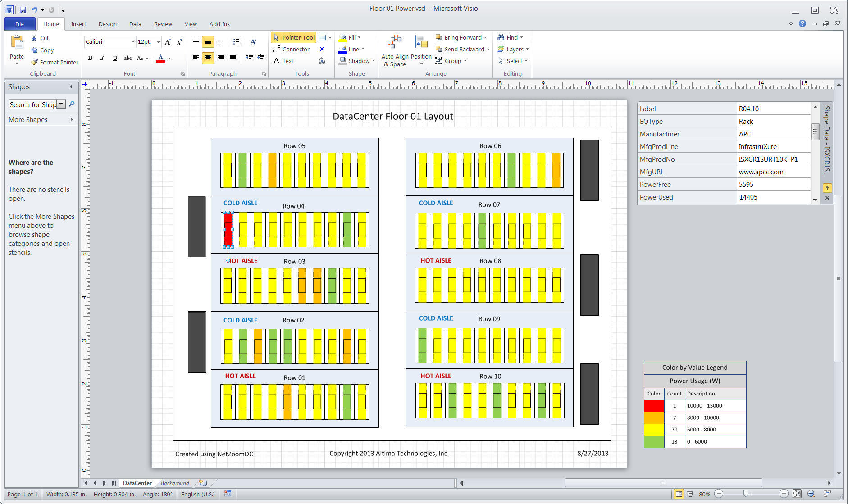Click the Auto Align & Space icon
Viewport: 848px width, 504px height.
pyautogui.click(x=395, y=42)
